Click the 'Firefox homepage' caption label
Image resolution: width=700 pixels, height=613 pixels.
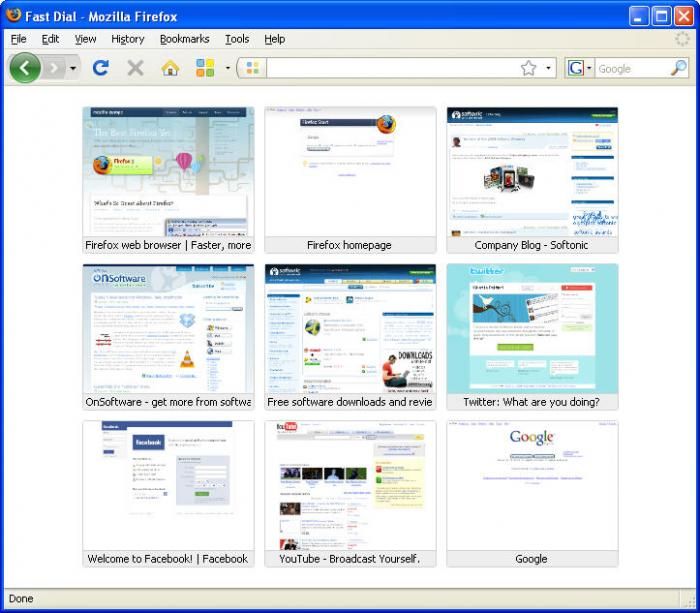[349, 245]
